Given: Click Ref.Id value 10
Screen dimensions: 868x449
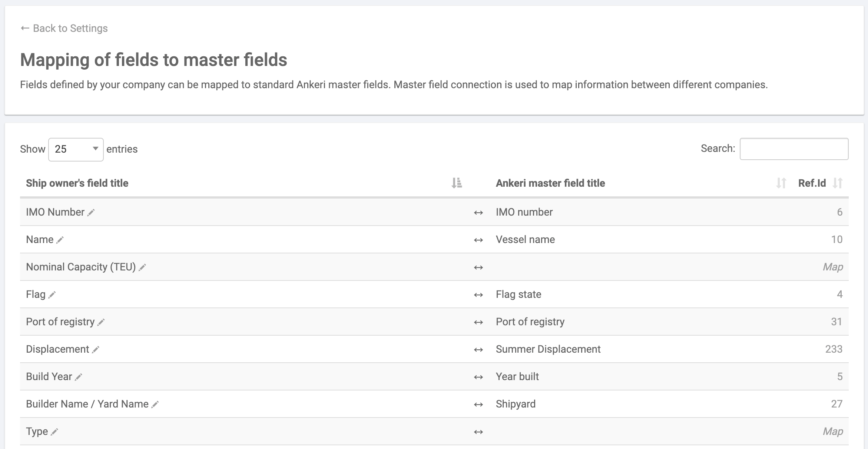Looking at the screenshot, I should [836, 239].
